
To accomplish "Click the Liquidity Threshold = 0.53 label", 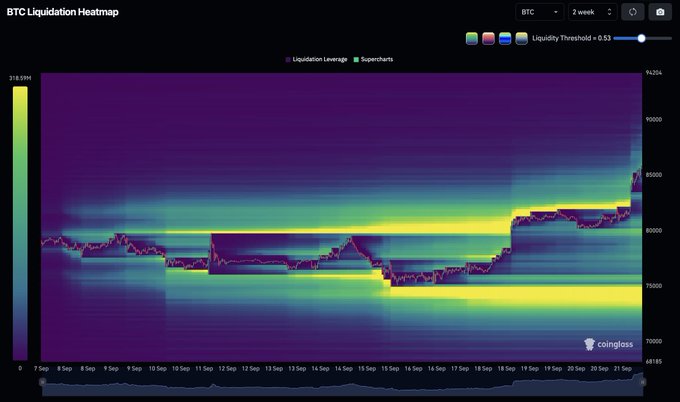I will [571, 38].
